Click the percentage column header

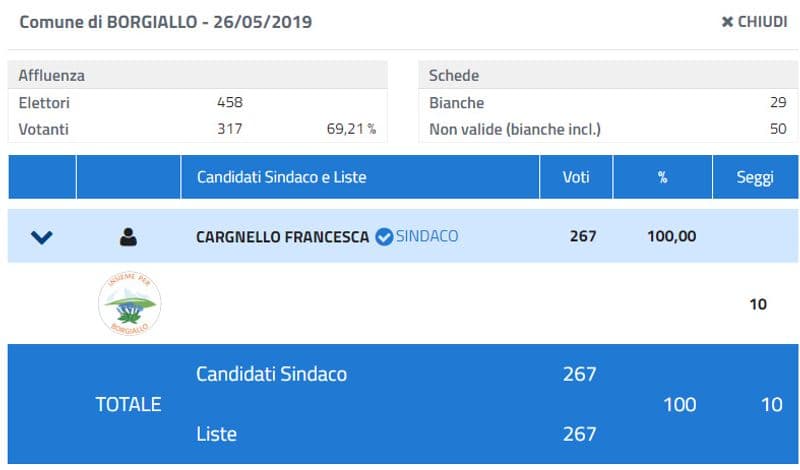[661, 177]
